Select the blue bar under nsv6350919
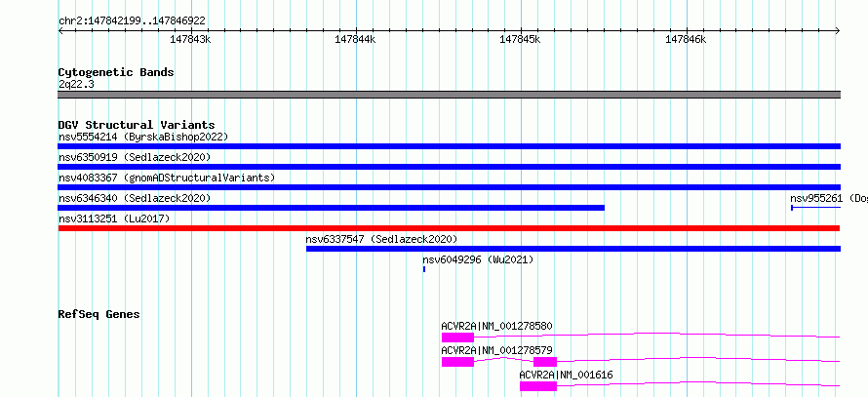 pyautogui.click(x=449, y=167)
